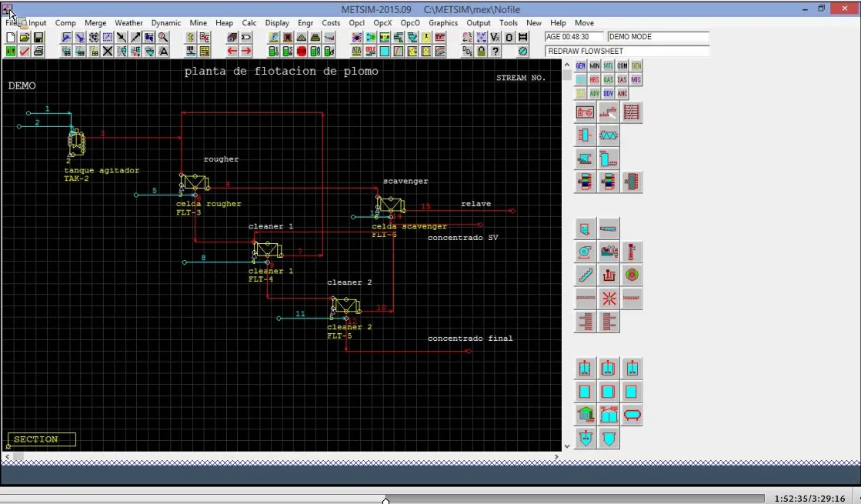Select the MIN components icon in the right panel
Image resolution: width=861 pixels, height=504 pixels.
click(x=593, y=66)
